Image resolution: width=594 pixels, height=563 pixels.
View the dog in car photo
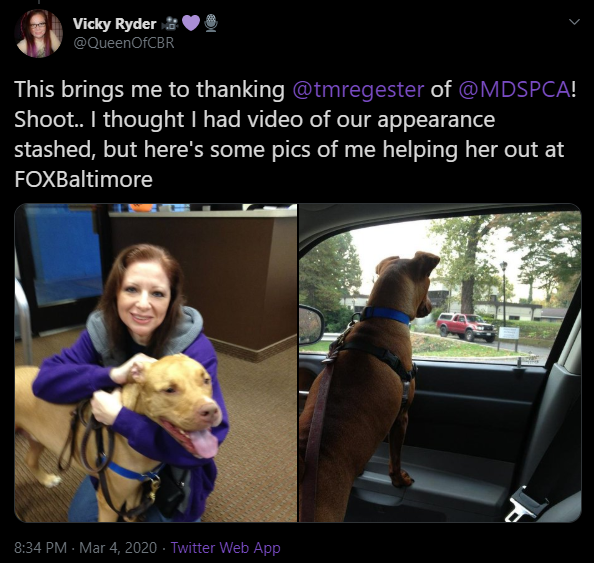440,363
